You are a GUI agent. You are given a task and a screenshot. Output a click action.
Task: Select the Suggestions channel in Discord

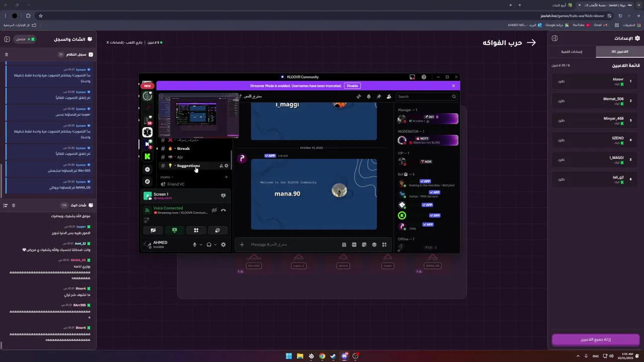tap(194, 165)
